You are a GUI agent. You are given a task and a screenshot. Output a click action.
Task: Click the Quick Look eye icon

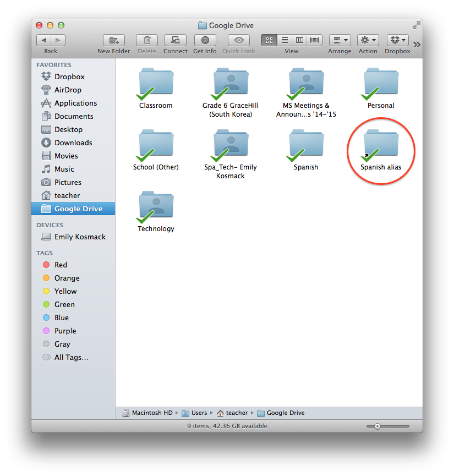(x=239, y=40)
